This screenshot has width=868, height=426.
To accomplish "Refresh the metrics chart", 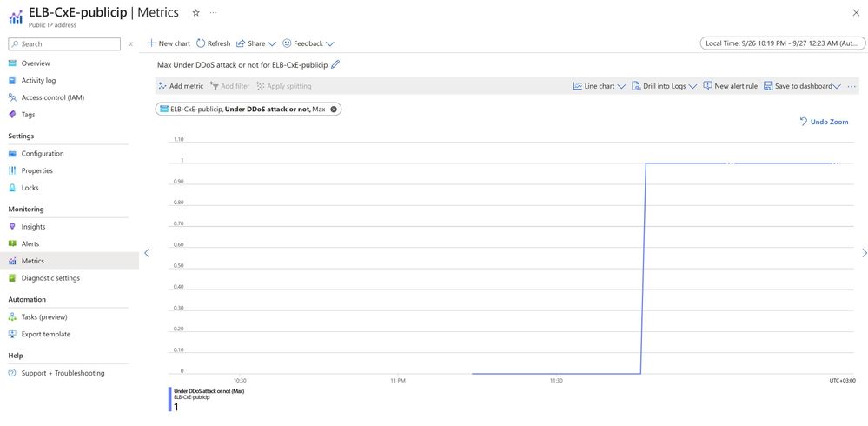I will coord(213,43).
